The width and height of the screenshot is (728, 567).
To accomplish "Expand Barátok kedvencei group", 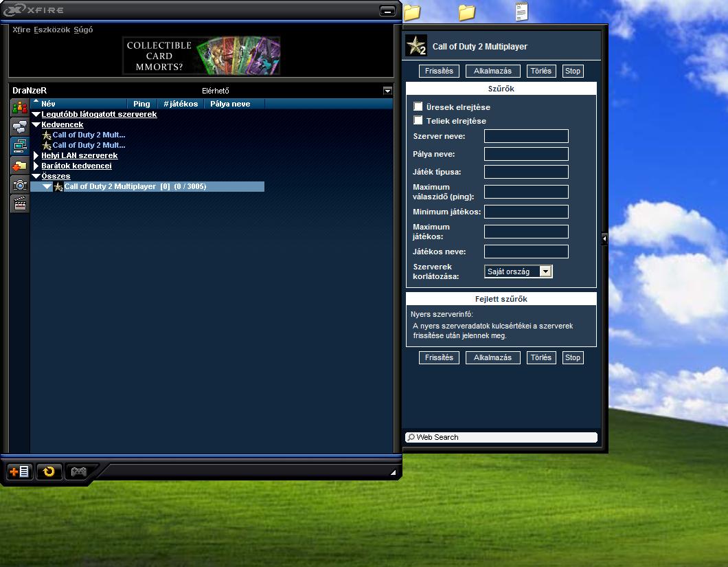I will (x=36, y=166).
